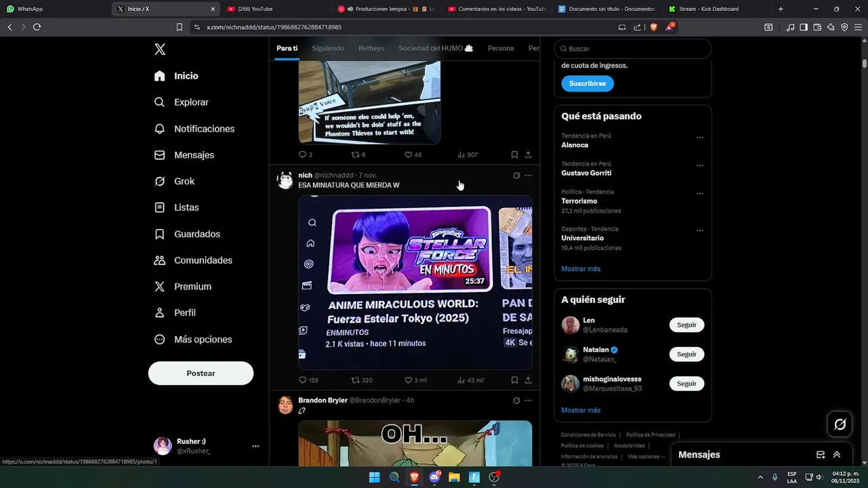
Task: Open floating Grok button above Mensajes panel
Action: tap(840, 424)
